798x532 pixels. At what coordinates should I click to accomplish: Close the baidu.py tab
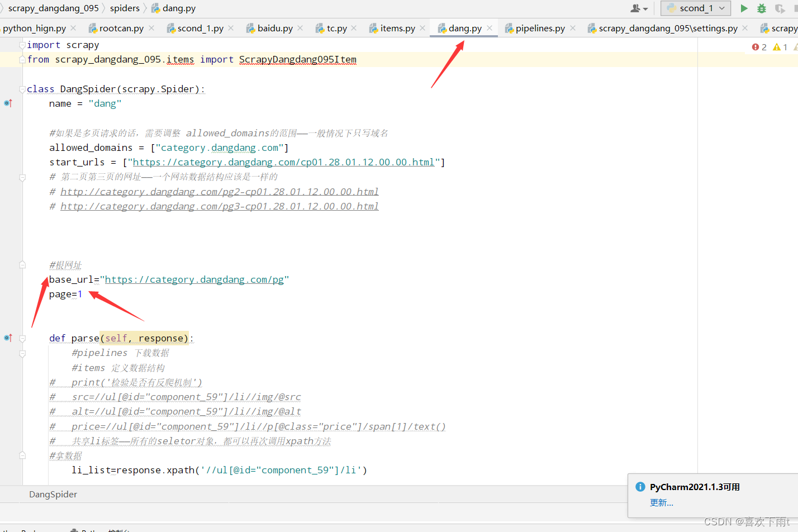[x=300, y=28]
